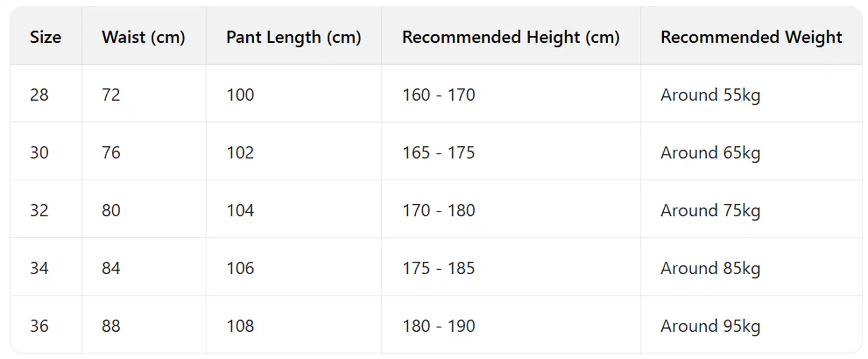This screenshot has height=359, width=868.
Task: Click height range 175 - 185
Action: pyautogui.click(x=438, y=269)
